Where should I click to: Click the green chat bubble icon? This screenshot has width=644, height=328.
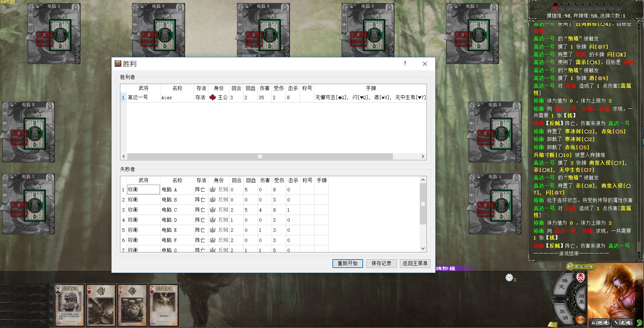[639, 323]
